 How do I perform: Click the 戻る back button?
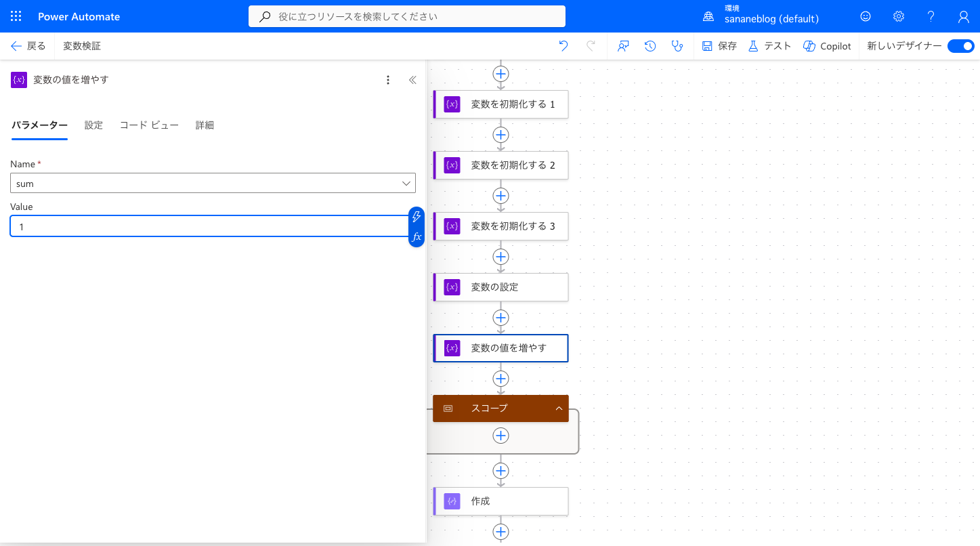coord(28,46)
